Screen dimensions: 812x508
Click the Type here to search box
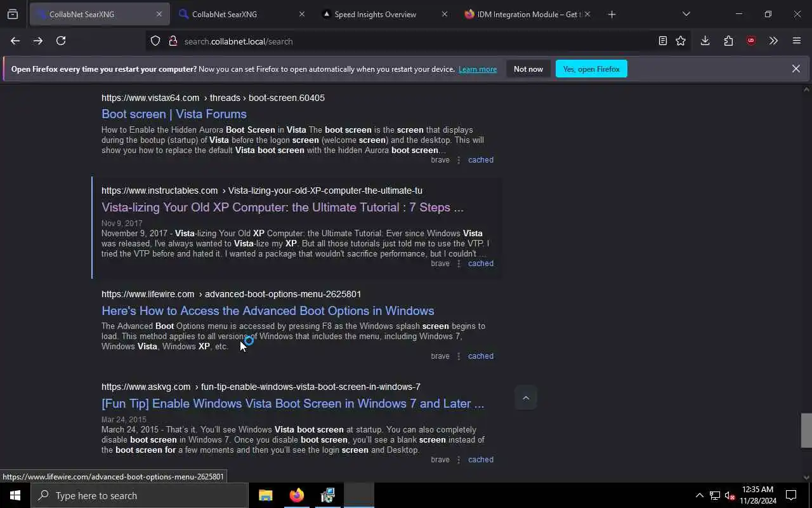click(140, 495)
